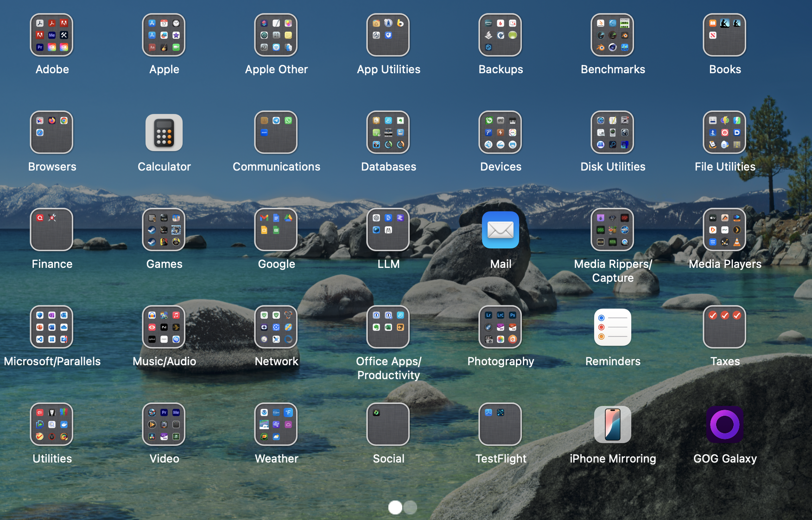Open the Microsoft/Parallels folder
This screenshot has height=520, width=812.
click(x=52, y=327)
